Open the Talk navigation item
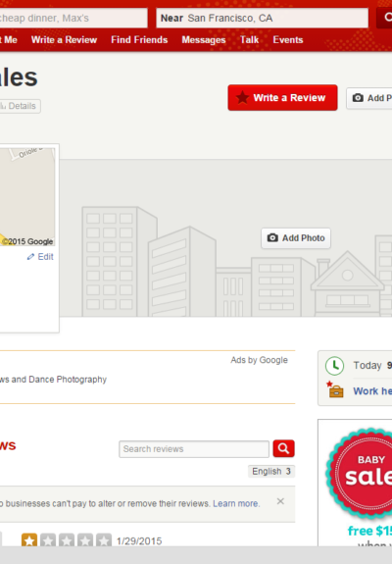392x564 pixels. (249, 39)
